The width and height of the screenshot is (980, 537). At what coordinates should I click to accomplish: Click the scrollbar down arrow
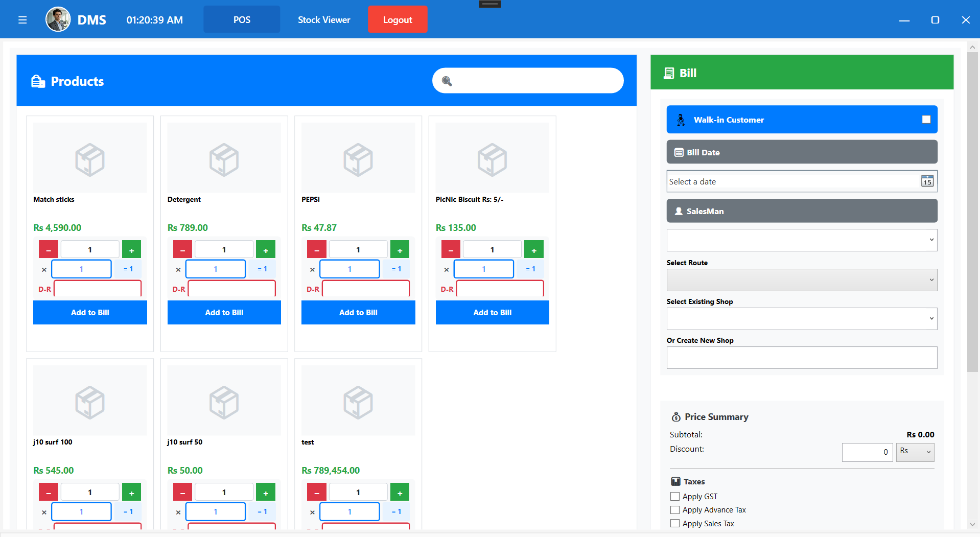(972, 524)
